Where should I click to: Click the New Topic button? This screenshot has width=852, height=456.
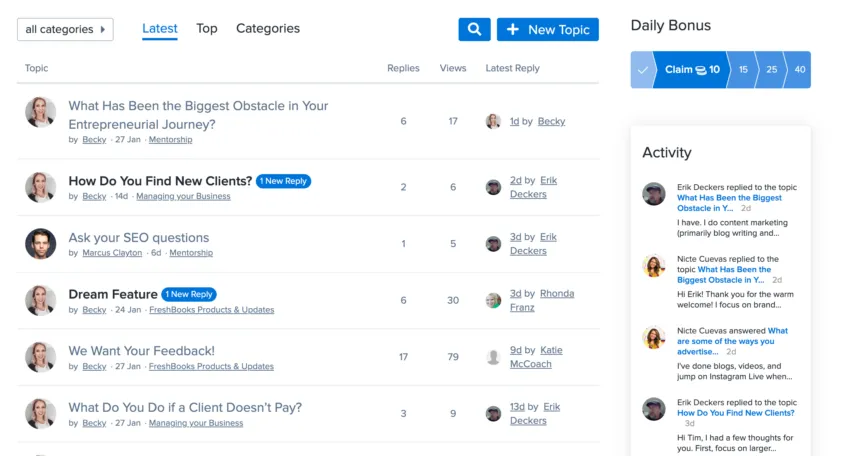[548, 30]
